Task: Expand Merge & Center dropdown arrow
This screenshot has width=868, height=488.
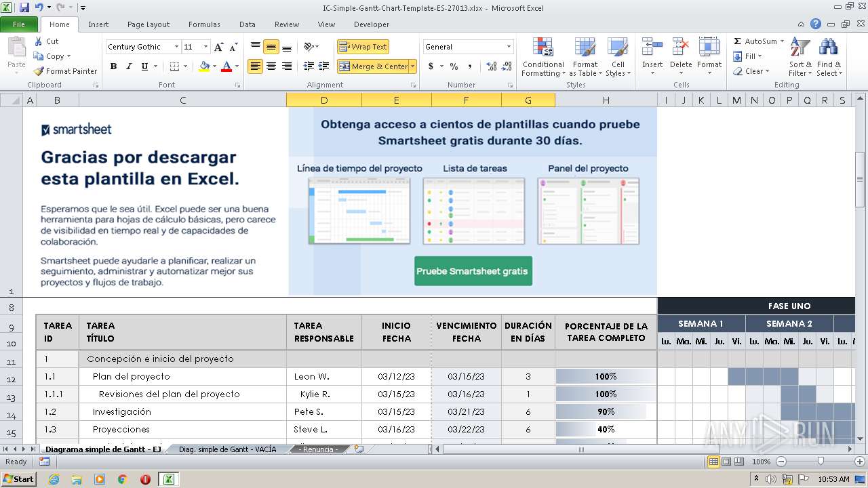Action: pos(413,66)
